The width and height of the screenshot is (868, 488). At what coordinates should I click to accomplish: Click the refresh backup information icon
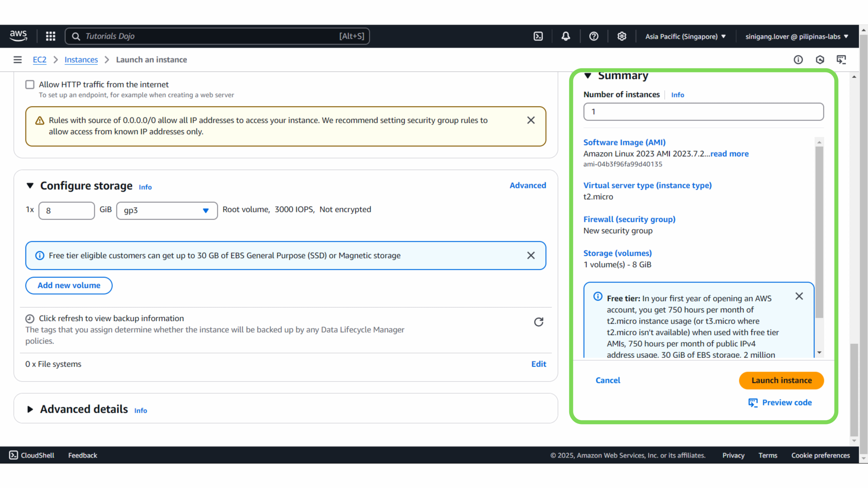point(538,322)
